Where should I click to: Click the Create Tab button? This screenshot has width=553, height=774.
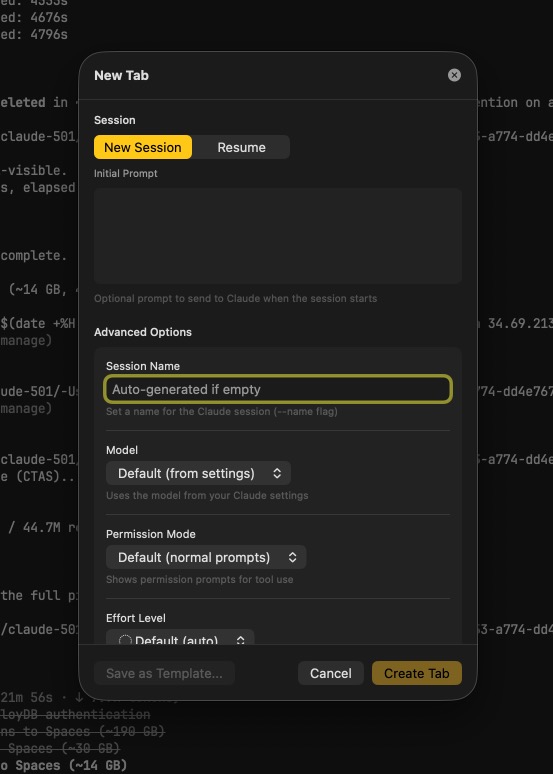(x=417, y=673)
